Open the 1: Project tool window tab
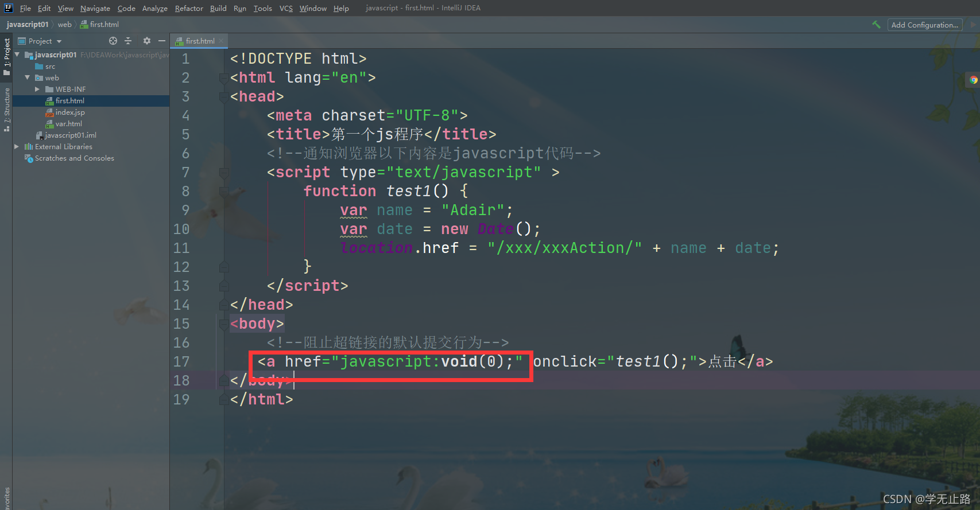The height and width of the screenshot is (510, 980). pos(7,56)
